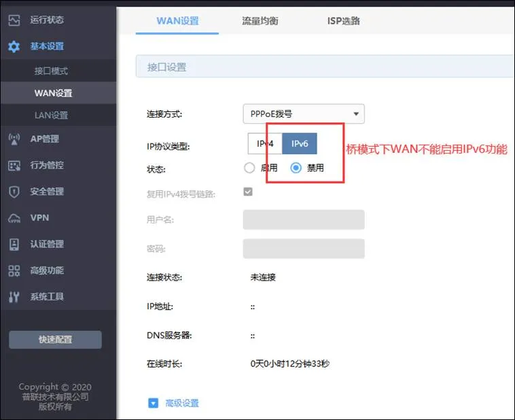The height and width of the screenshot is (420, 515).
Task: Click the IP协议类型 label
Action: pos(168,146)
